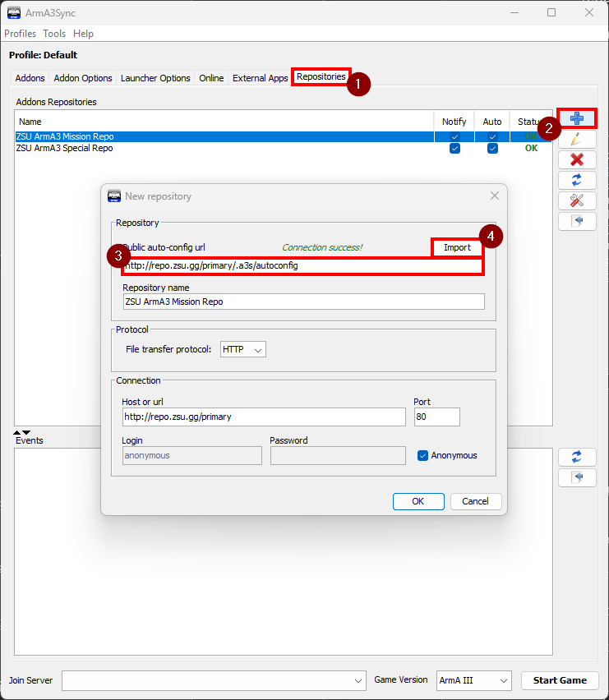Click the pencil edit repository icon
Screen dimensions: 609x700
click(x=577, y=139)
